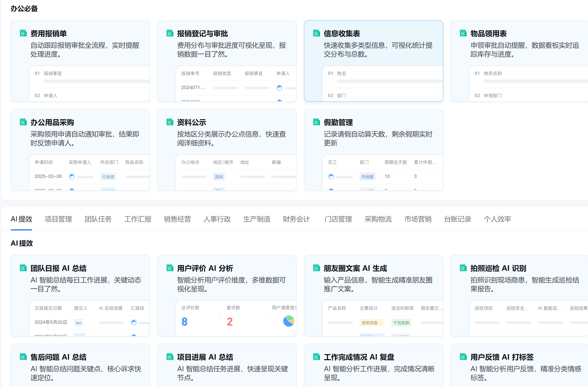588x387 pixels.
Task: Switch to the 财务会计 tab
Action: click(296, 219)
